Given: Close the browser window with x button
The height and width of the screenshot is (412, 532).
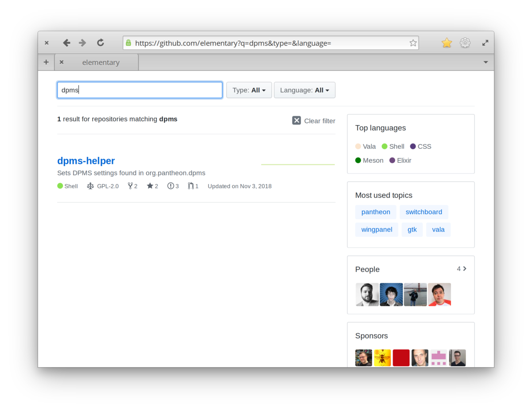Looking at the screenshot, I should (x=47, y=43).
